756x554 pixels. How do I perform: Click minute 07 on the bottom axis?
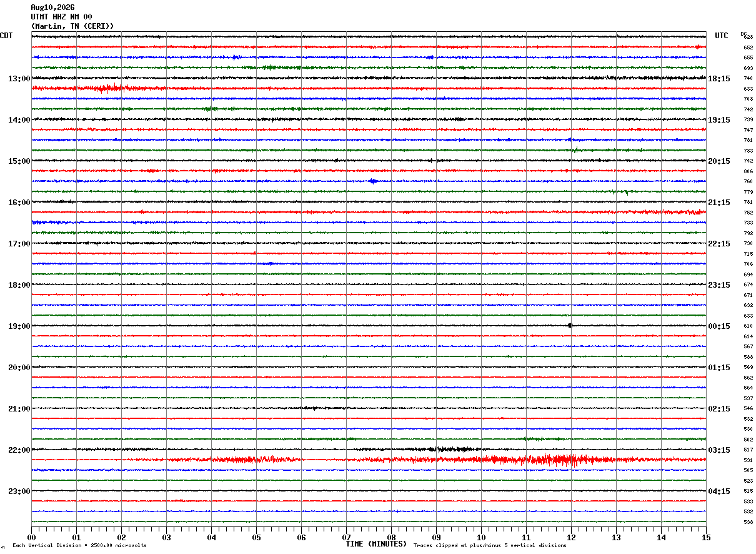pyautogui.click(x=346, y=538)
